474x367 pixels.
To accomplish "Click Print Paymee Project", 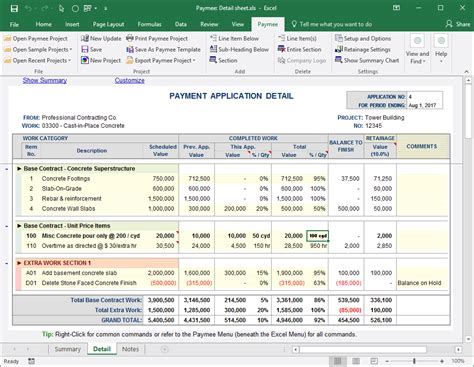I will [x=157, y=39].
